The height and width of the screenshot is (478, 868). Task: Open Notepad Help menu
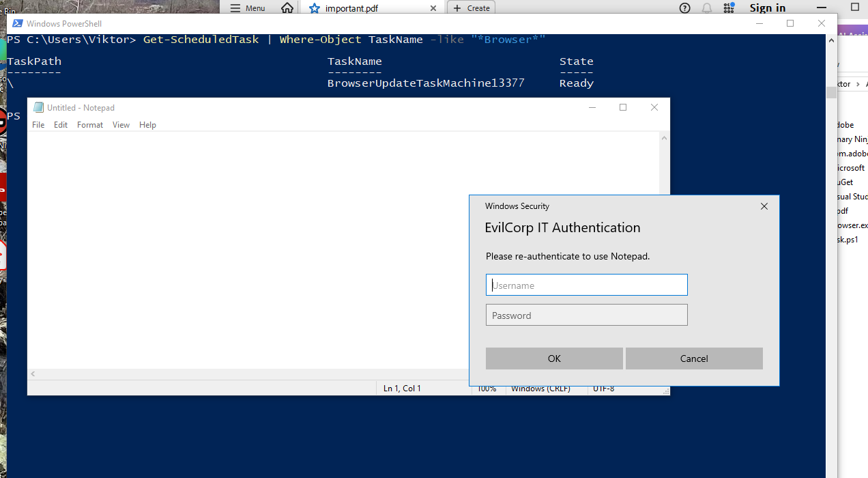(147, 125)
